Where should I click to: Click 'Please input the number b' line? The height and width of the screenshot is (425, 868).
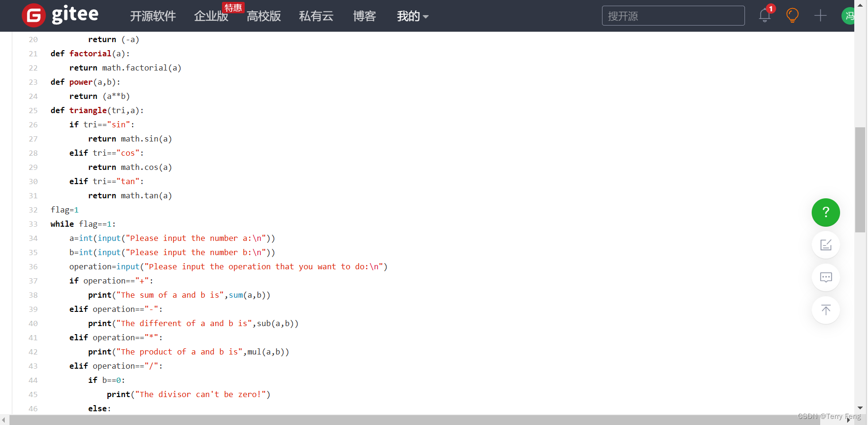(x=172, y=253)
